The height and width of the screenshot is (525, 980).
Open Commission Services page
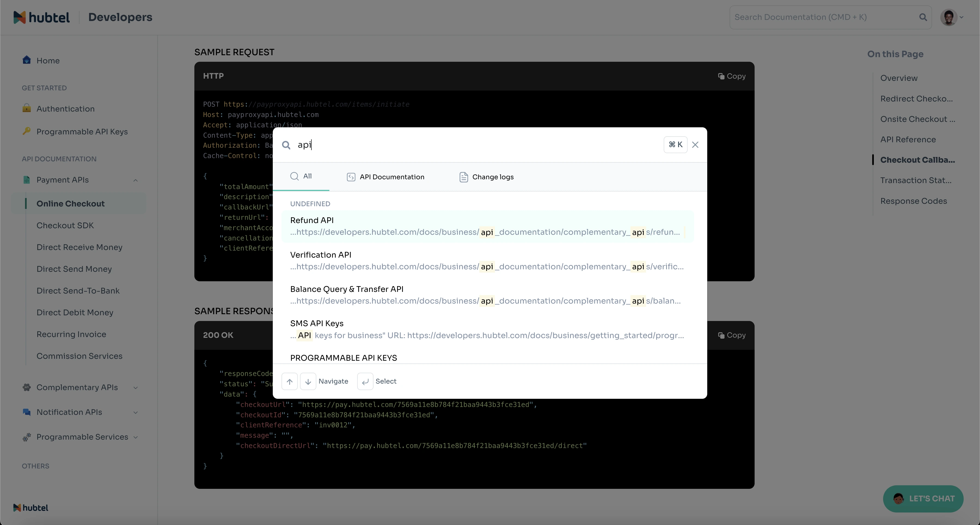pos(79,356)
